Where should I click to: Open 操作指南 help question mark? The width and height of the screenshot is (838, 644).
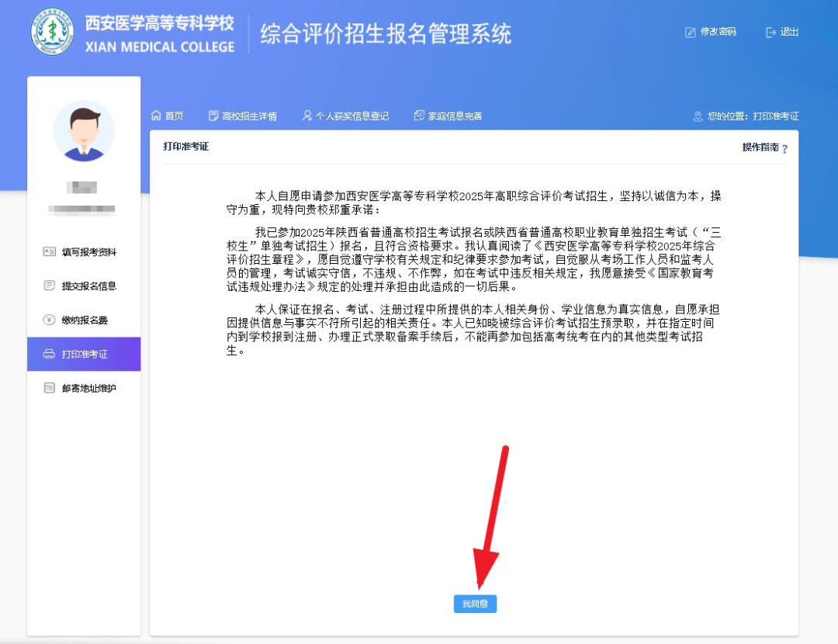click(784, 148)
